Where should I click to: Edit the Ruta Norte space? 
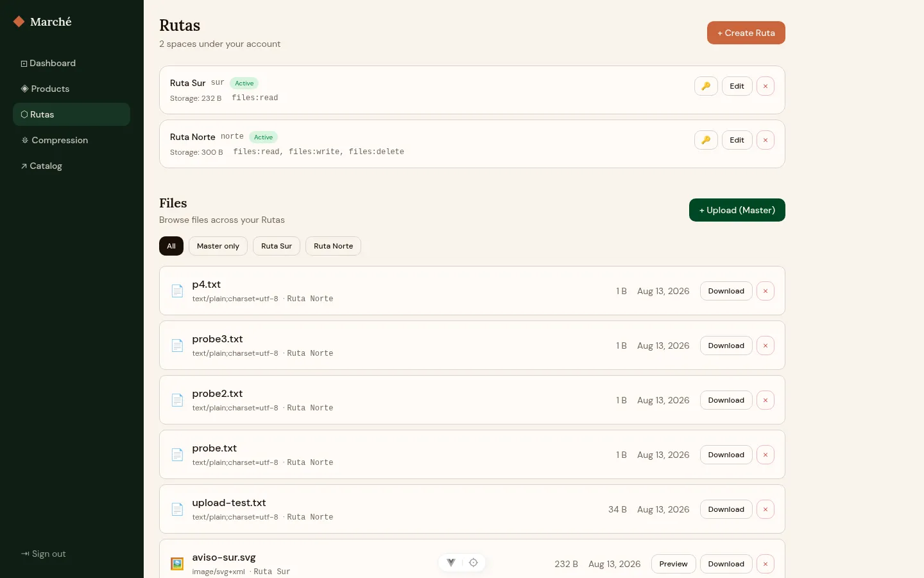coord(737,140)
